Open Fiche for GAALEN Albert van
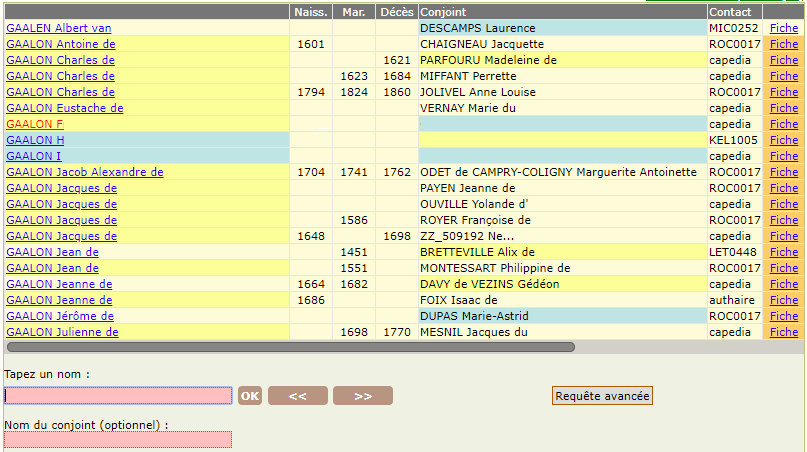The width and height of the screenshot is (807, 452). click(784, 28)
